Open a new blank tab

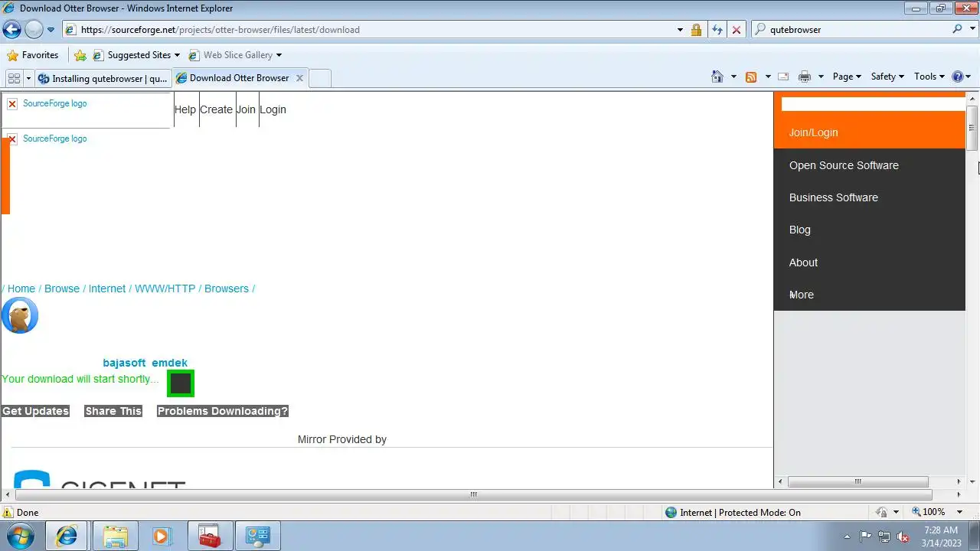click(320, 78)
